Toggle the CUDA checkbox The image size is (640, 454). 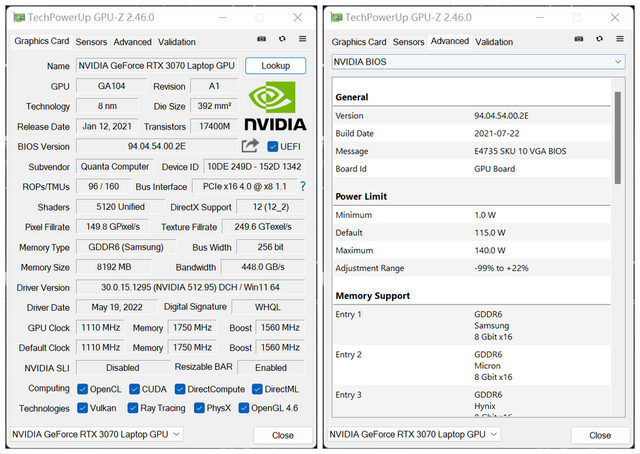tap(135, 388)
